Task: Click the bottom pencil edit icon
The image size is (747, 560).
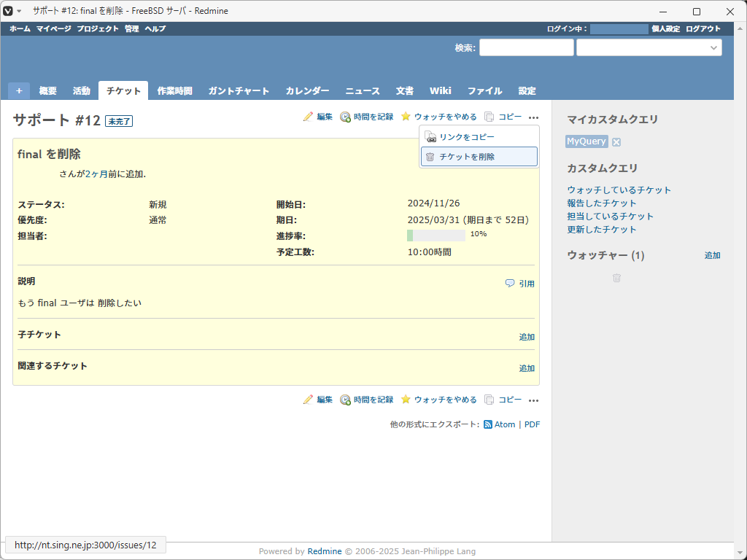Action: tap(308, 400)
